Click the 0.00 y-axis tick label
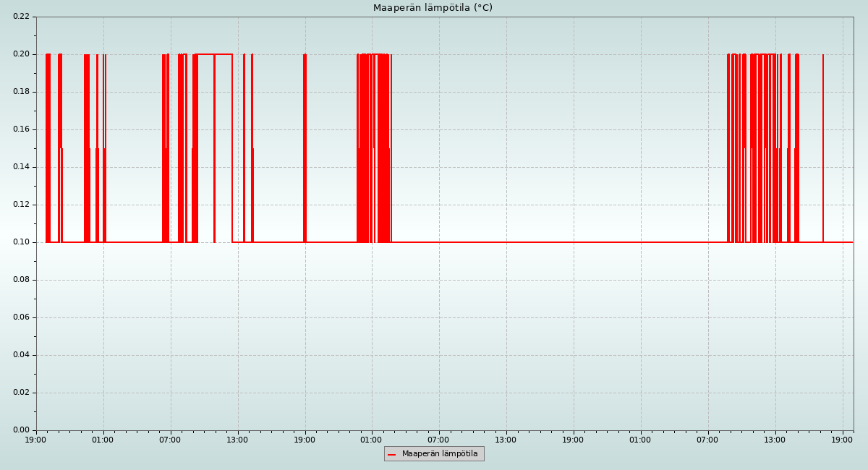 pyautogui.click(x=21, y=430)
